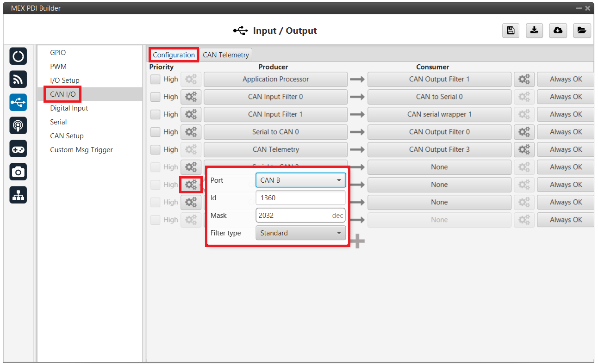Expand the Filter type Standard dropdown
The height and width of the screenshot is (364, 598).
pos(300,233)
